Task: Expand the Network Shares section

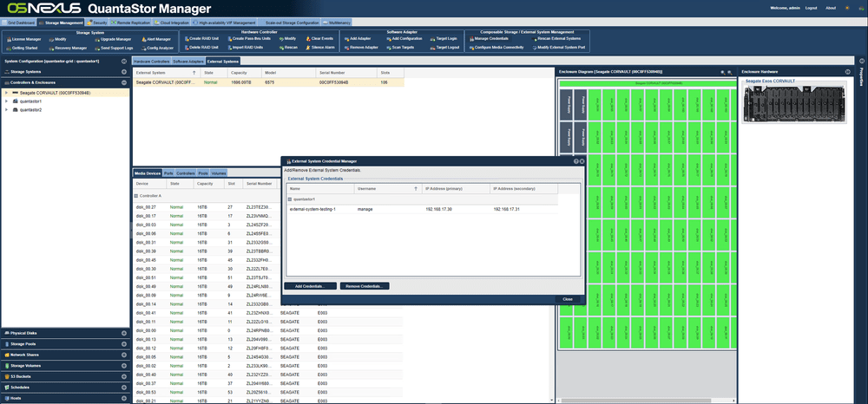Action: pos(124,355)
